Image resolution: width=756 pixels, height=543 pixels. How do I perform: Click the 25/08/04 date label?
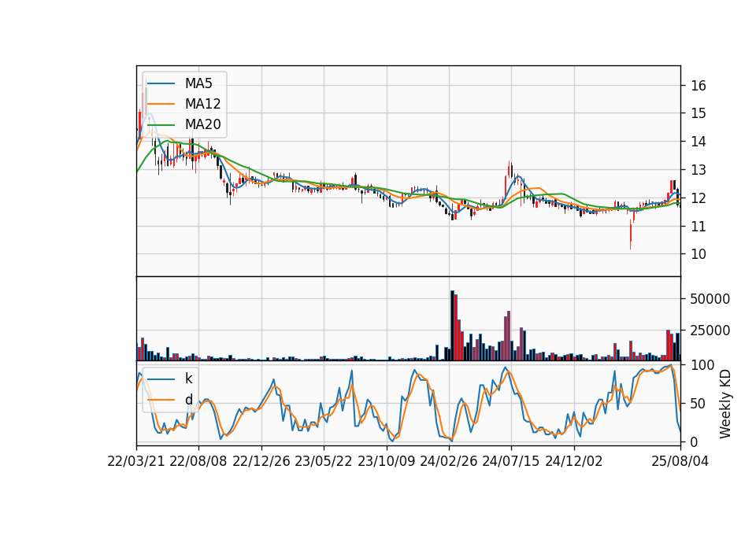coord(680,461)
